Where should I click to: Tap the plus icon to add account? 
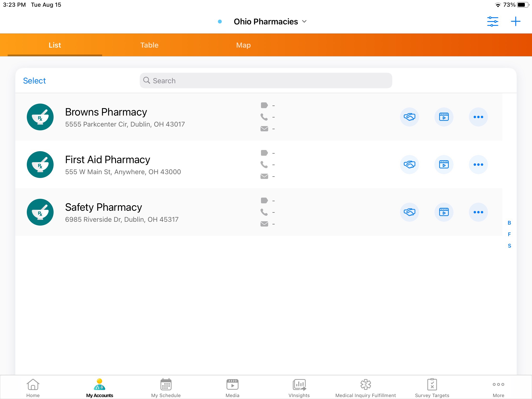(515, 22)
